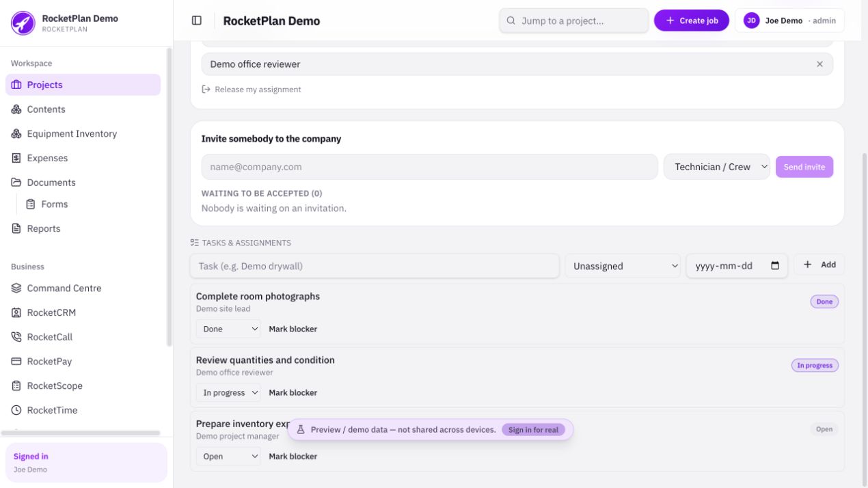Navigate to Expenses
Viewport: 868px width, 488px height.
(x=83, y=158)
